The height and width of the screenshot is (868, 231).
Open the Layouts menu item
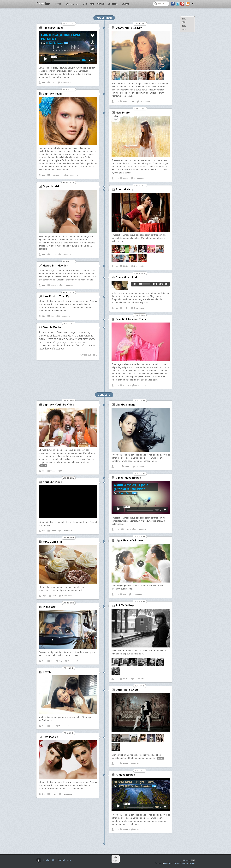click(125, 4)
